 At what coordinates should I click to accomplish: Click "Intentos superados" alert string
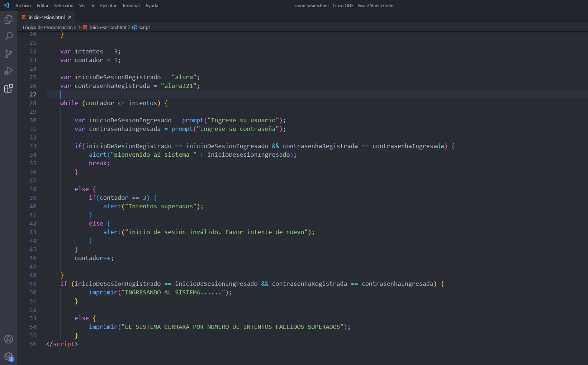pyautogui.click(x=161, y=207)
